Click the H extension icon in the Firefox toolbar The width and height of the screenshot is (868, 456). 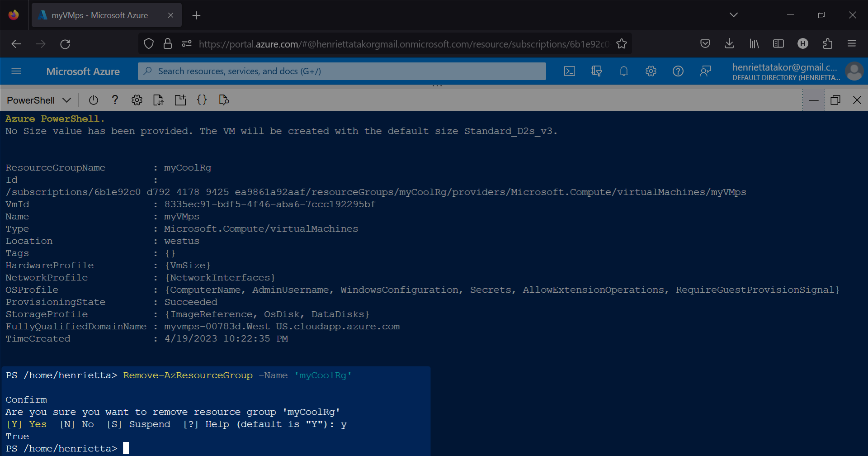(803, 44)
